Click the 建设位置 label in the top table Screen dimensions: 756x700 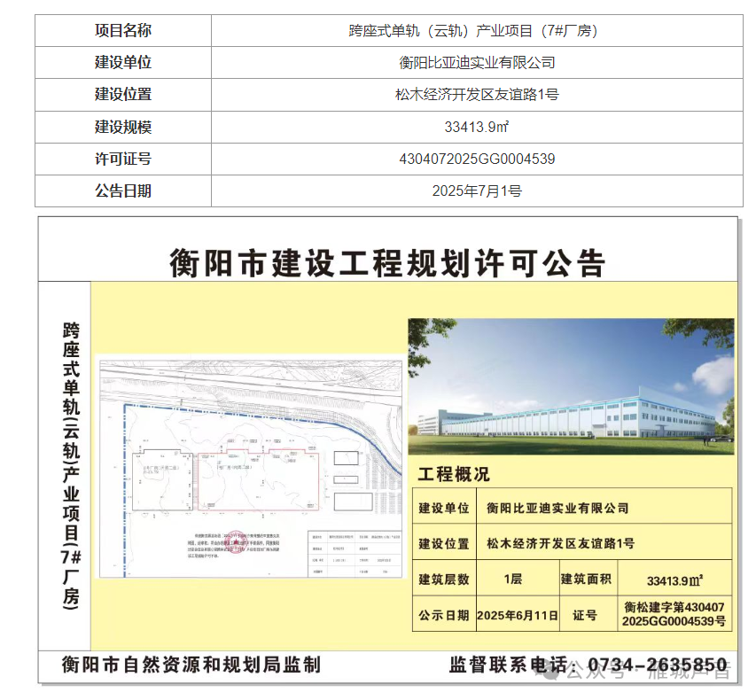point(123,94)
